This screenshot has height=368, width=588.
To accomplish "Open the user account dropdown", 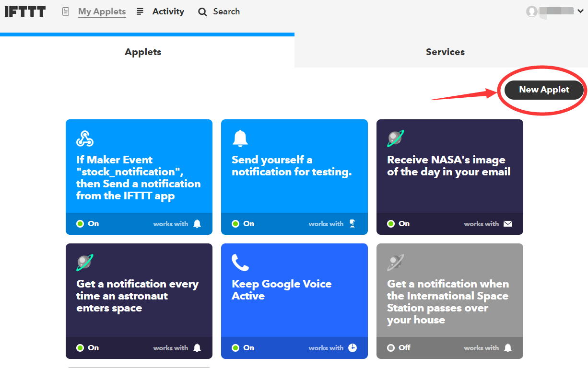I will pyautogui.click(x=532, y=11).
